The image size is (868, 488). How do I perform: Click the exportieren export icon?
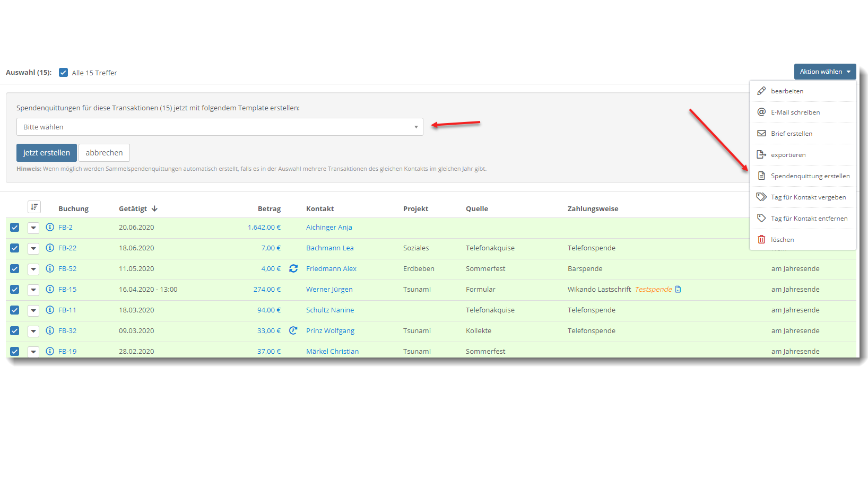tap(762, 154)
